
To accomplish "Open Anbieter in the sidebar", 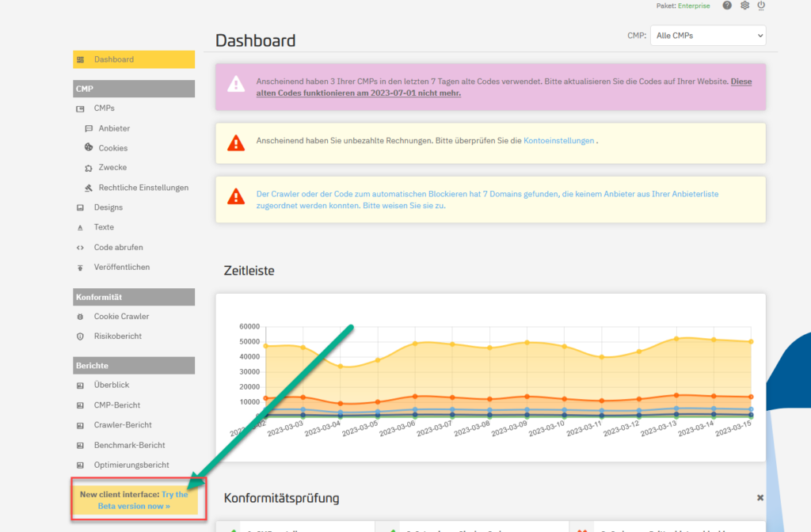I will (114, 128).
